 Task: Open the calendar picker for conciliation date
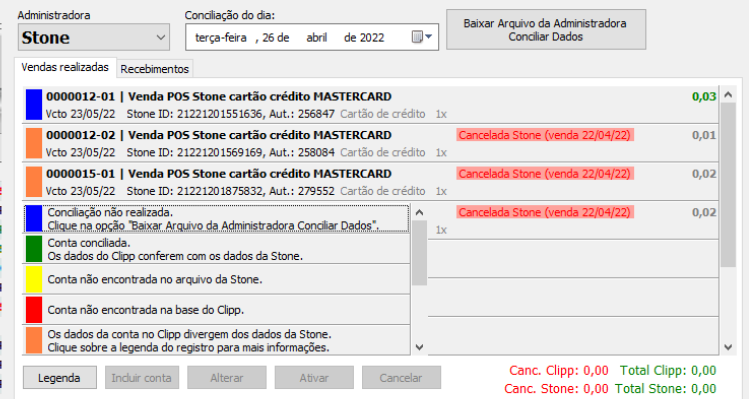(x=422, y=37)
